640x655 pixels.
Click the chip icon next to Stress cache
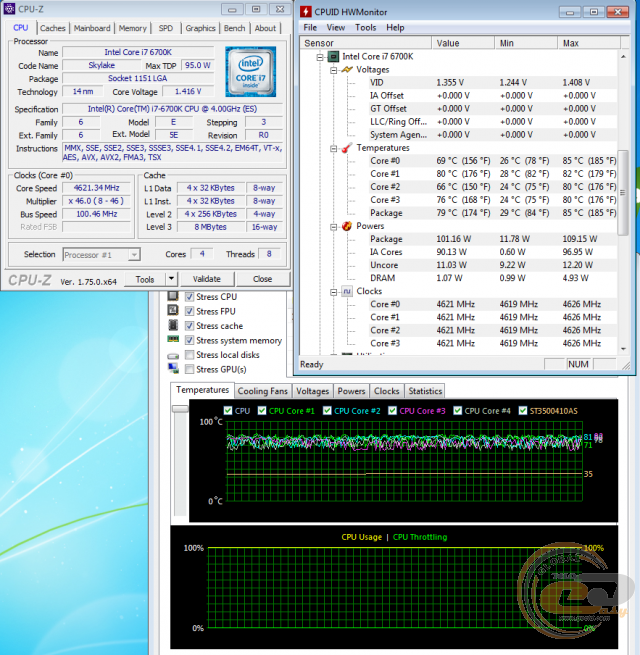point(173,325)
